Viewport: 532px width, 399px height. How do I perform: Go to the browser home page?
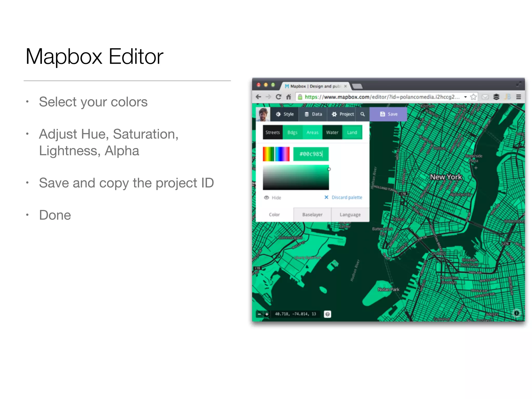pos(288,97)
